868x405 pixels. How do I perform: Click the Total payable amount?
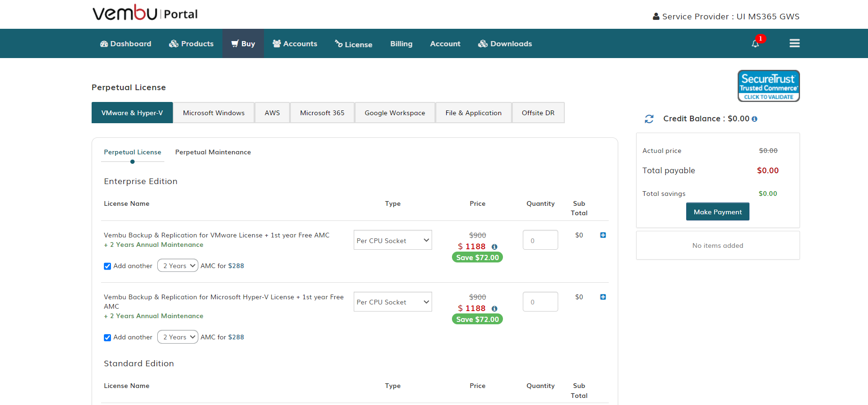(768, 170)
